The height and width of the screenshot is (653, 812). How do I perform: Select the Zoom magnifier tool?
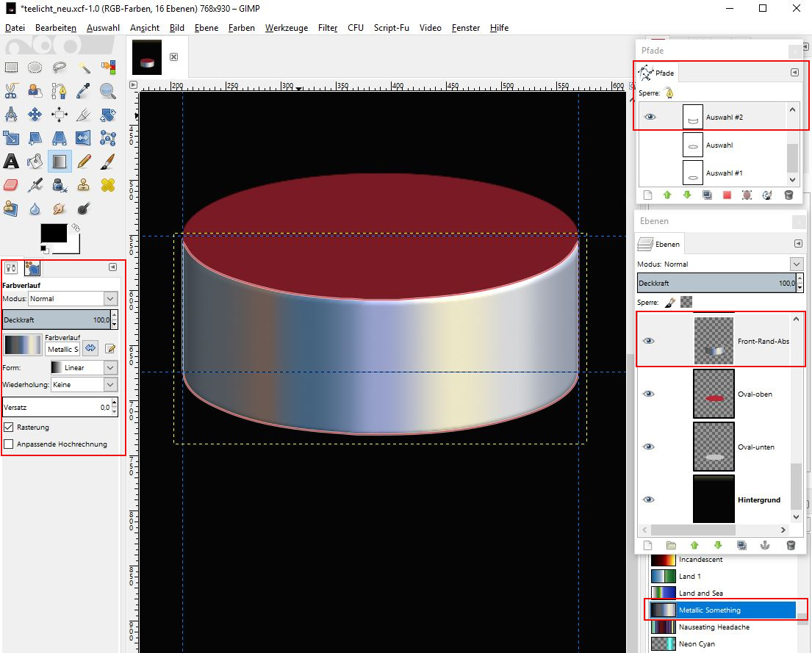(x=107, y=91)
